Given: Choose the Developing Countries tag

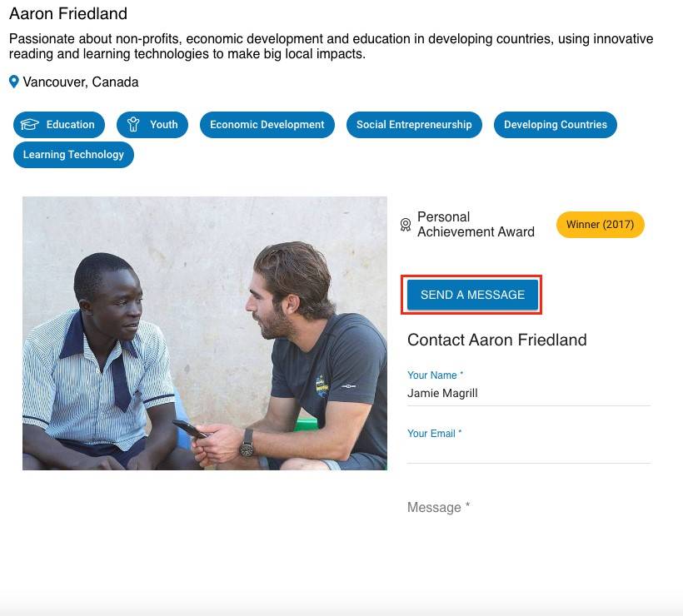Looking at the screenshot, I should pyautogui.click(x=555, y=125).
